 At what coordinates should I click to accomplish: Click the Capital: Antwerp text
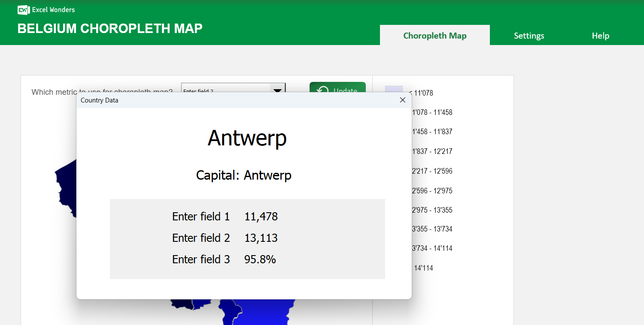click(x=243, y=175)
